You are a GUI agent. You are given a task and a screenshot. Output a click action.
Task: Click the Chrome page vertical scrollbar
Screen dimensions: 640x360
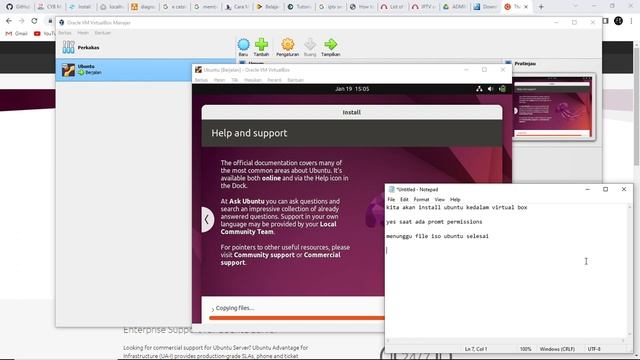point(636,106)
